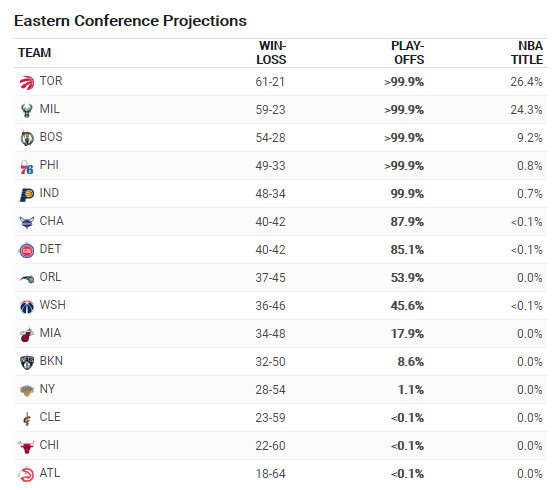Click the Toronto Raptors logo icon
Image resolution: width=555 pixels, height=490 pixels.
pyautogui.click(x=27, y=82)
